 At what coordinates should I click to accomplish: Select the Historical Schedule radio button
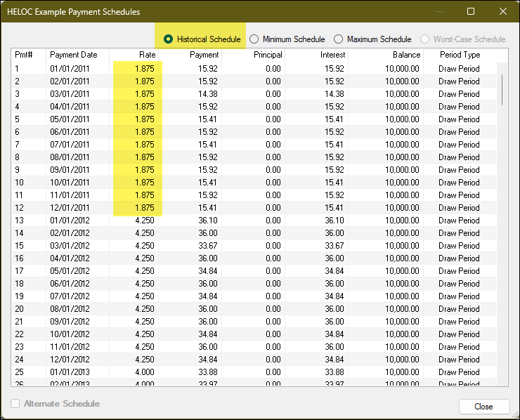pyautogui.click(x=169, y=39)
